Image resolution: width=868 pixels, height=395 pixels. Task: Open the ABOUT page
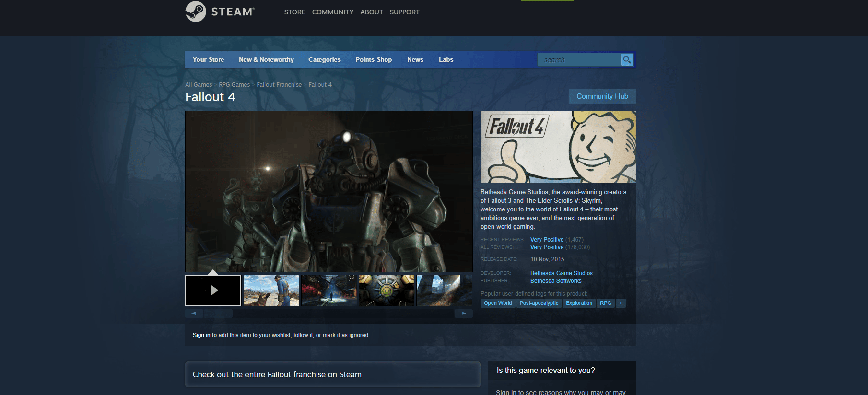(x=372, y=12)
